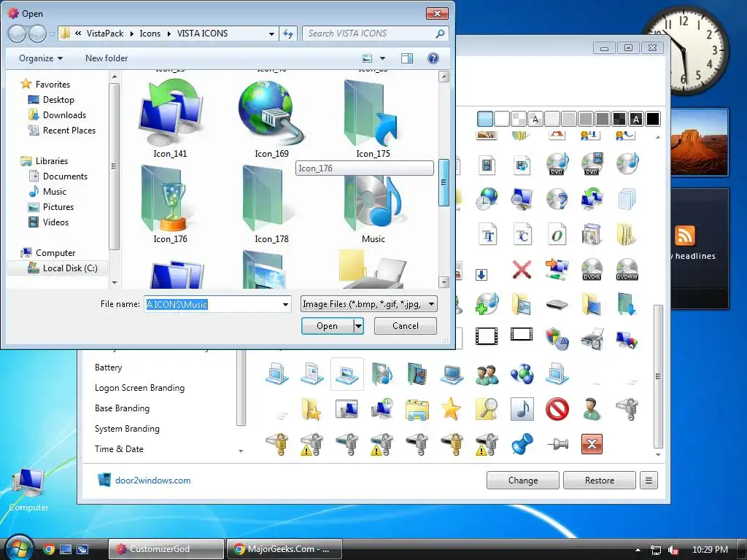
Task: Select the security shield with clock icon
Action: pos(557,339)
